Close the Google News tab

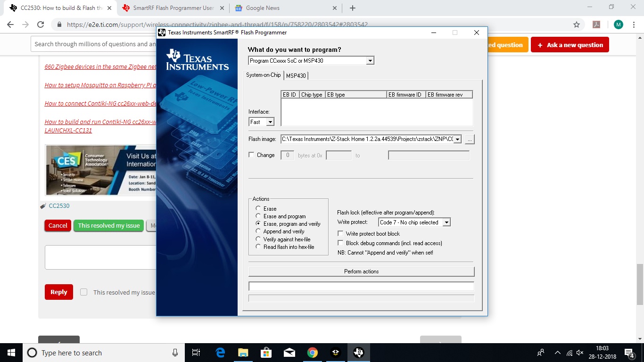pyautogui.click(x=335, y=8)
